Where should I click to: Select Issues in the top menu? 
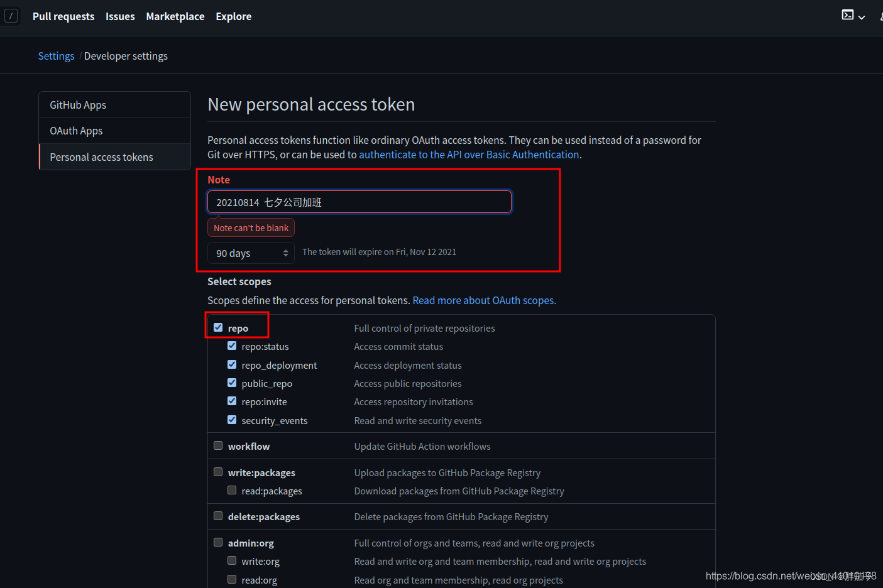pyautogui.click(x=120, y=16)
